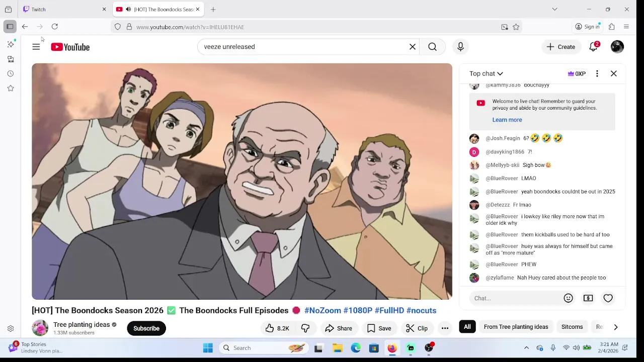Go to YouTube home via logo
This screenshot has height=362, width=644.
(70, 47)
